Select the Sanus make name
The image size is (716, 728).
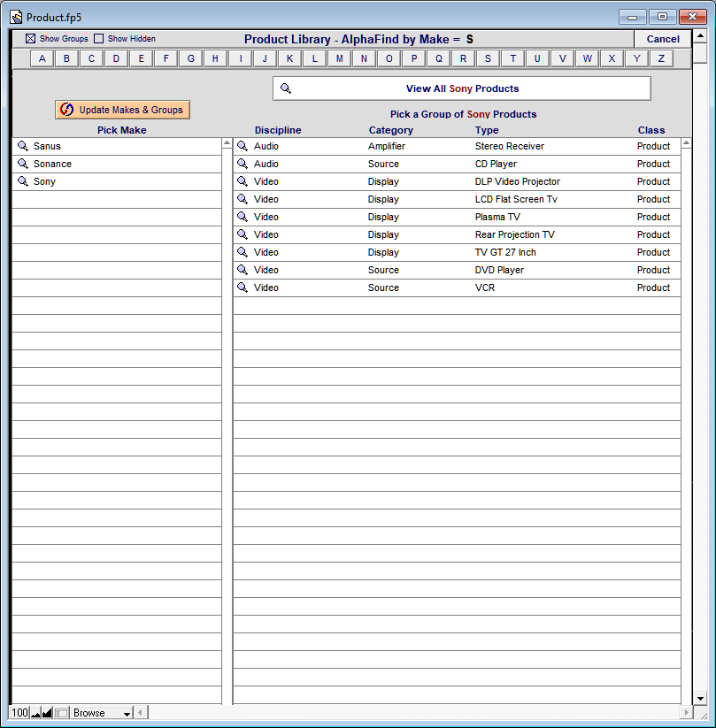[47, 146]
